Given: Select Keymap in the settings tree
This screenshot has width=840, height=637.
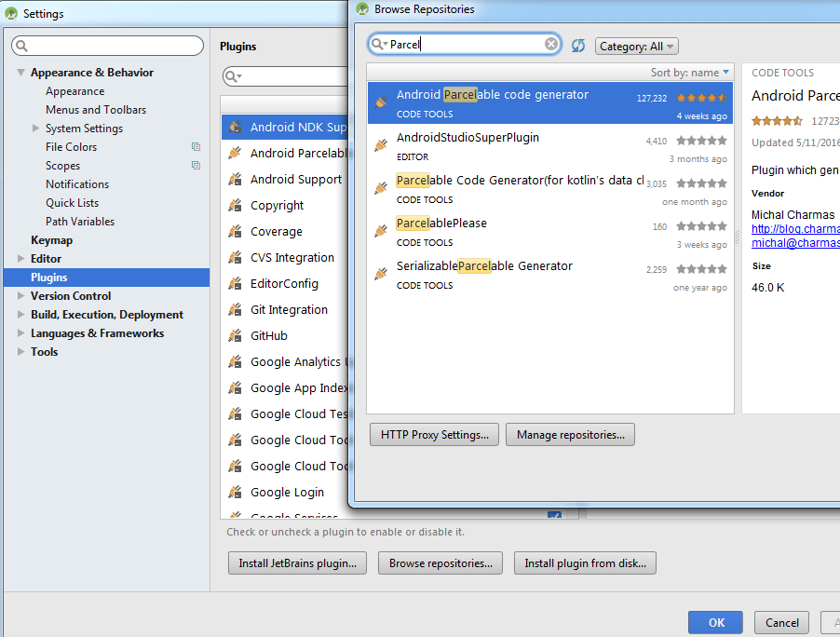Looking at the screenshot, I should point(51,240).
